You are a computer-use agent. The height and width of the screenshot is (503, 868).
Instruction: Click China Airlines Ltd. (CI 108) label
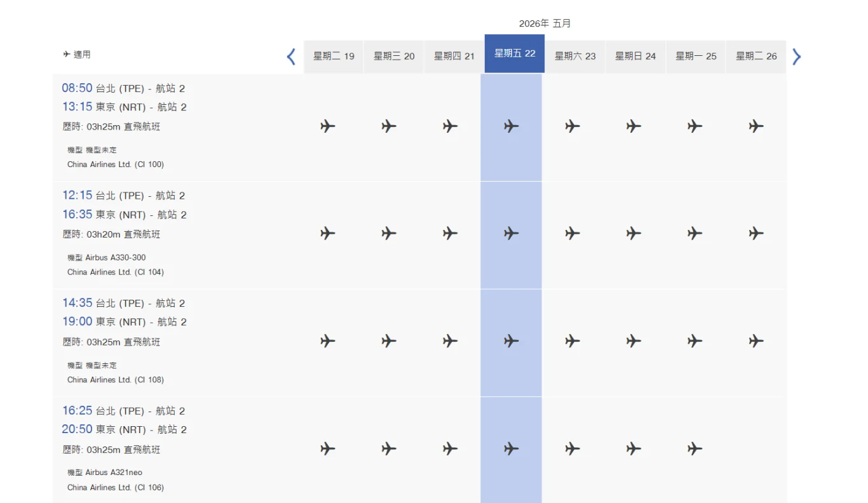tap(116, 380)
